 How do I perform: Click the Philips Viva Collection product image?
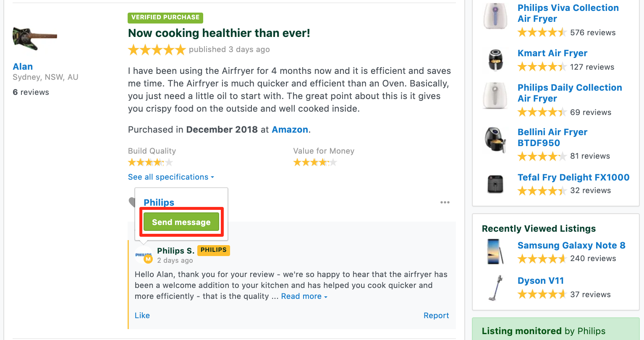click(495, 16)
